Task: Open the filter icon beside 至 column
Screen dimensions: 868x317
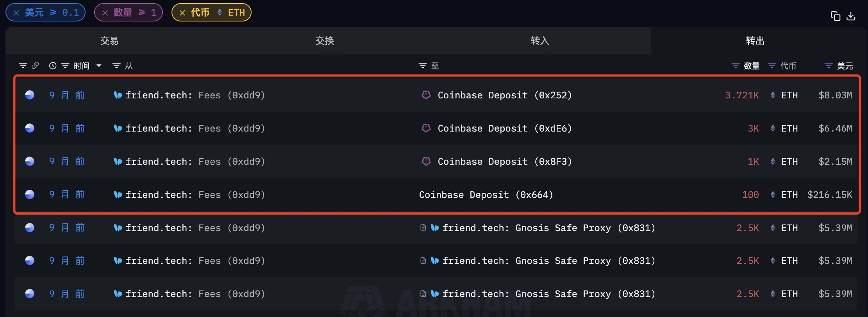Action: click(422, 66)
